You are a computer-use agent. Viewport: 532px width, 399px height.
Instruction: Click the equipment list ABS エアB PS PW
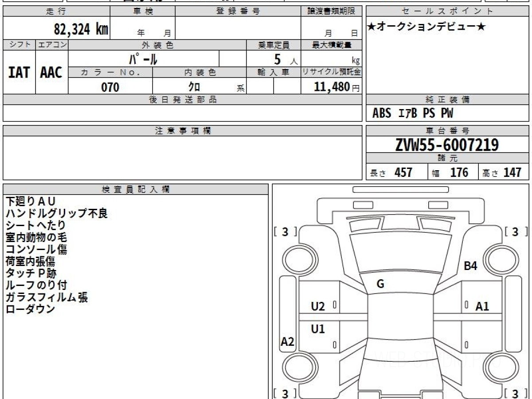tap(413, 113)
